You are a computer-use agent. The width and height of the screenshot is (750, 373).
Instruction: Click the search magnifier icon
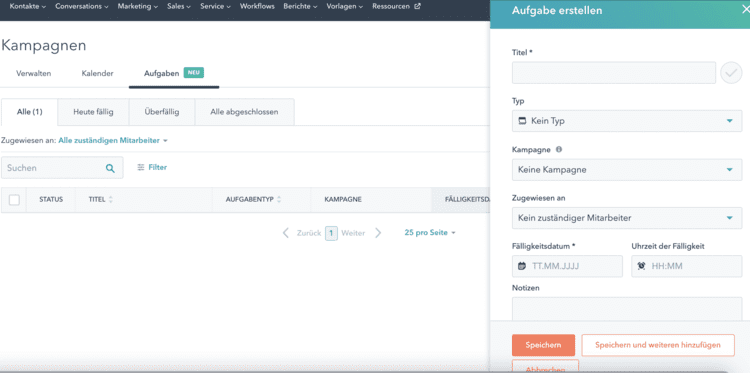click(x=110, y=168)
